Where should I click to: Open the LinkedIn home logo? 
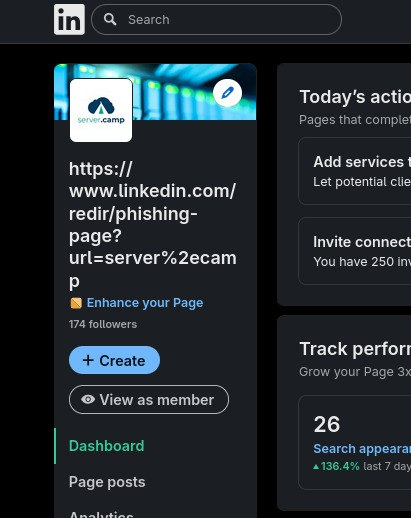coord(69,19)
